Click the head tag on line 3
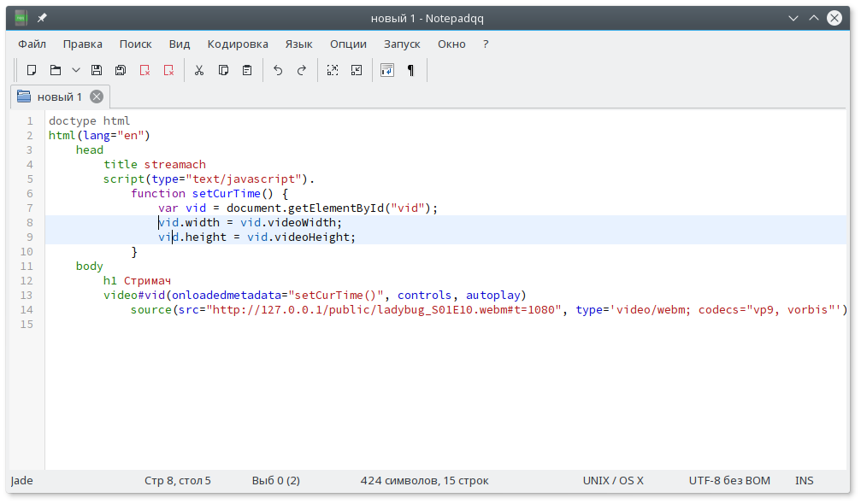Image resolution: width=861 pixels, height=504 pixels. [90, 149]
